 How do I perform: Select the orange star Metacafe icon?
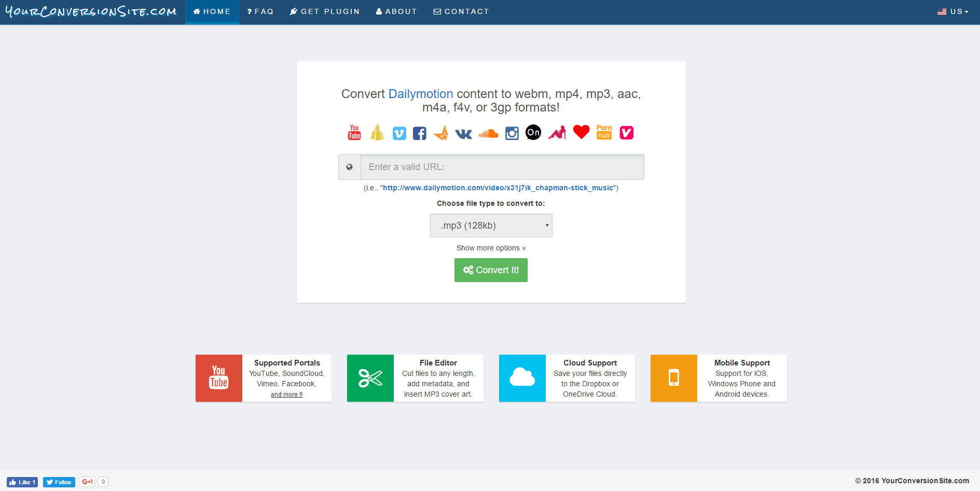[441, 133]
